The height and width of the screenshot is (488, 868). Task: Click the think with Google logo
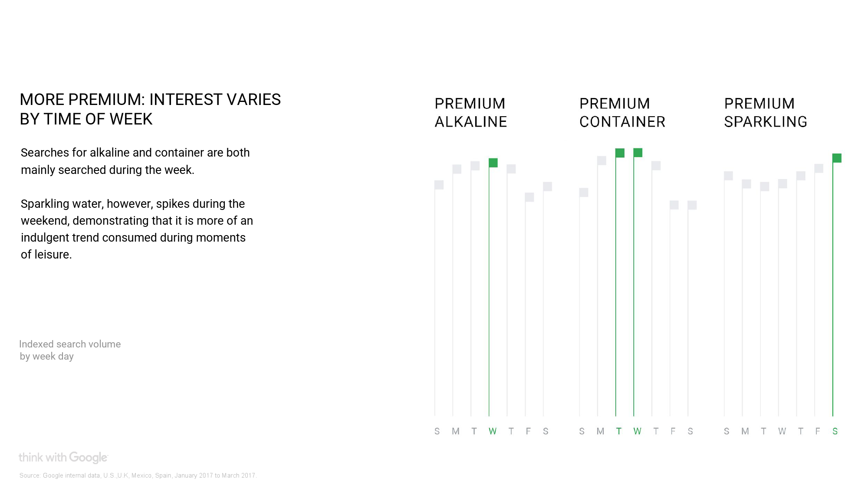(x=63, y=458)
